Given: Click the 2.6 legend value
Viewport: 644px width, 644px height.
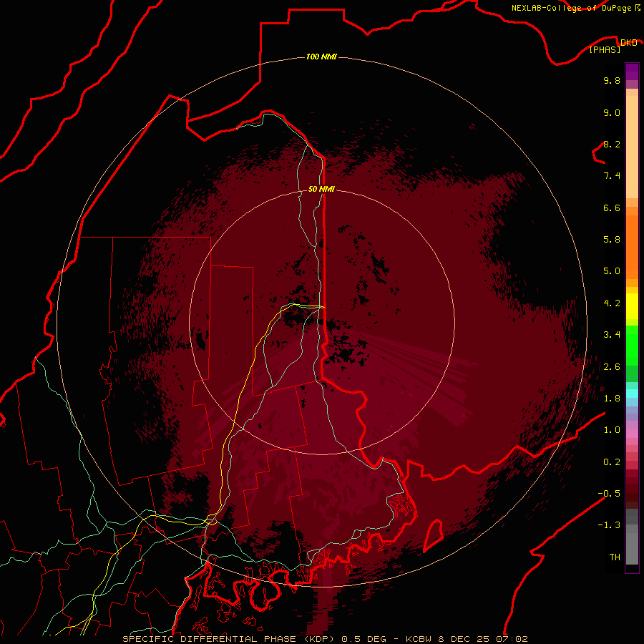Looking at the screenshot, I should pyautogui.click(x=612, y=366).
